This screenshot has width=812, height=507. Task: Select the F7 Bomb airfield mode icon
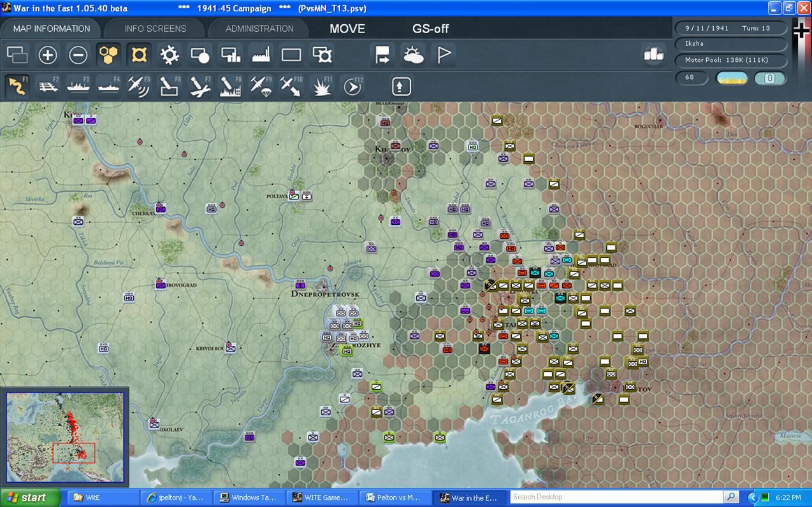tap(200, 86)
